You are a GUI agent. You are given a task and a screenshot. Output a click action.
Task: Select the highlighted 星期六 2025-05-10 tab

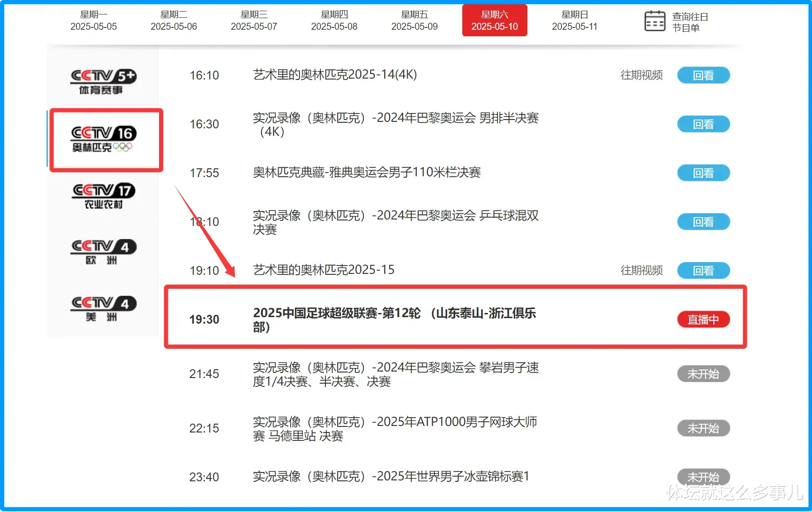click(495, 20)
